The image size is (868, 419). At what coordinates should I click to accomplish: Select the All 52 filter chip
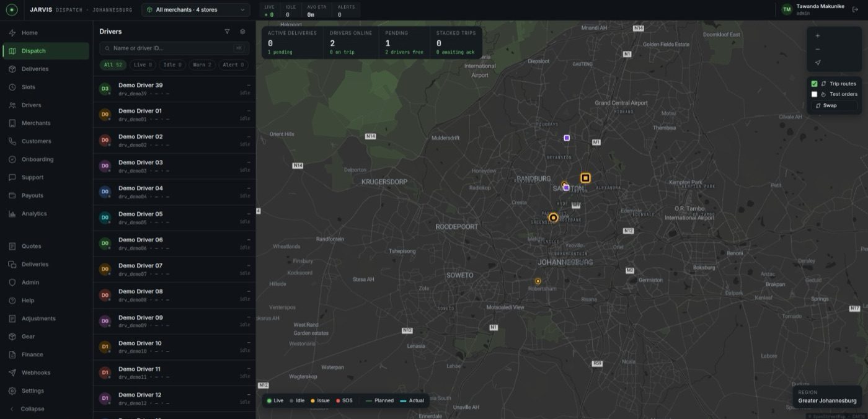pos(113,64)
